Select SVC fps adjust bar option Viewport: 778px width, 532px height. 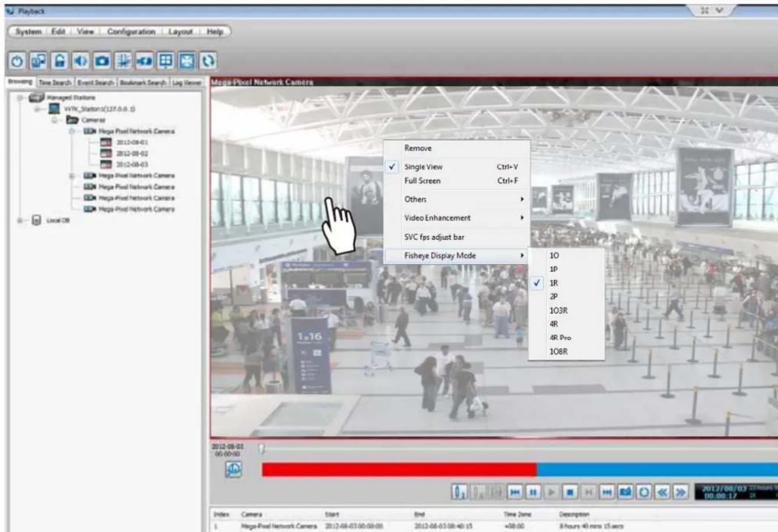[x=456, y=237]
